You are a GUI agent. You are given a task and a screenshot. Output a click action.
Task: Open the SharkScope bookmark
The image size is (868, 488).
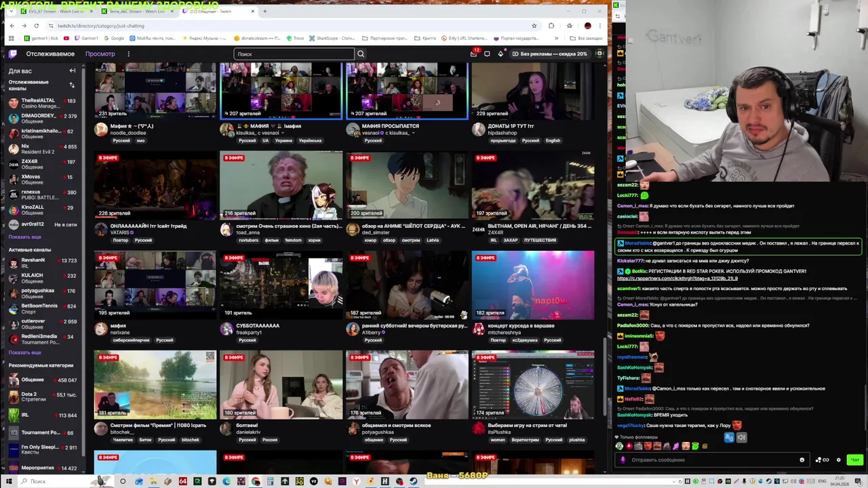[x=332, y=38]
